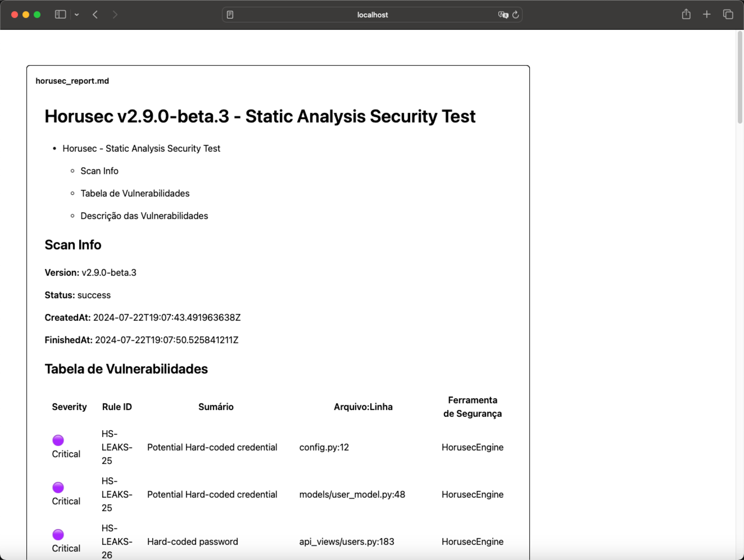Click the Ferramenta de Segurança column header

tap(472, 407)
